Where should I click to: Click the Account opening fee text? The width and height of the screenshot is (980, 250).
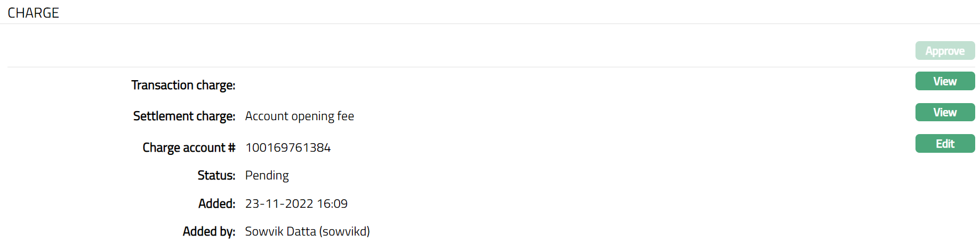[x=299, y=116]
